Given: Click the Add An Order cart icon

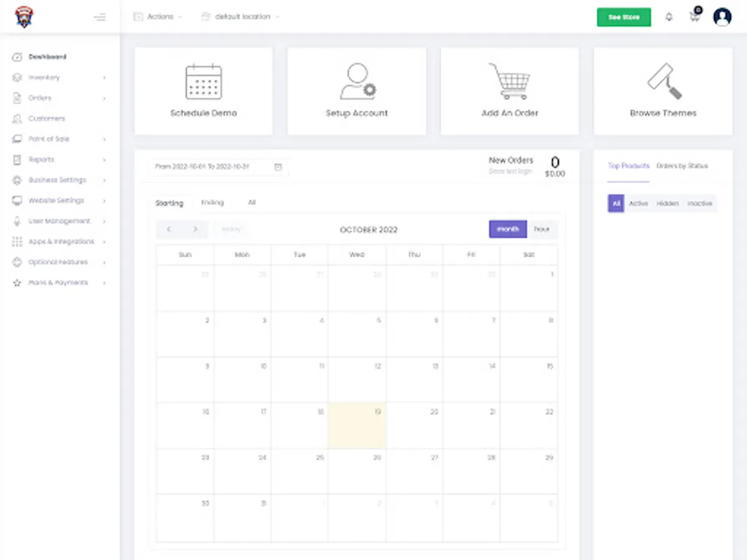Looking at the screenshot, I should coord(510,82).
